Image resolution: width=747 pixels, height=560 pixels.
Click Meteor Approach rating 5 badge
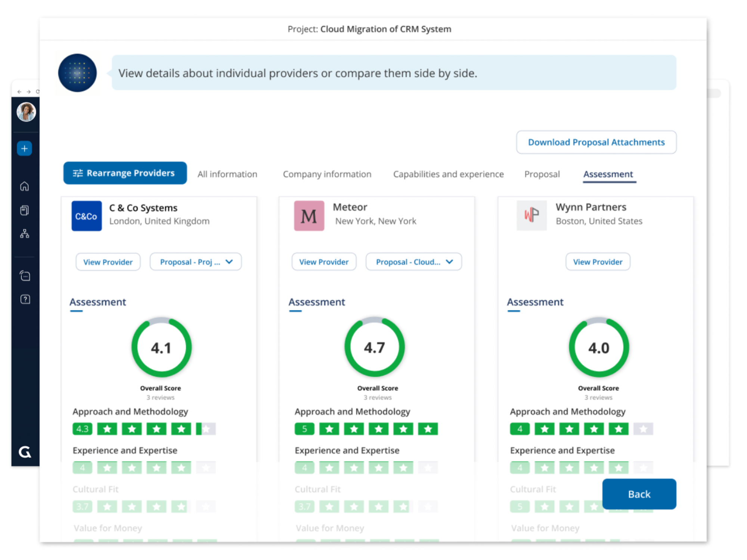304,429
